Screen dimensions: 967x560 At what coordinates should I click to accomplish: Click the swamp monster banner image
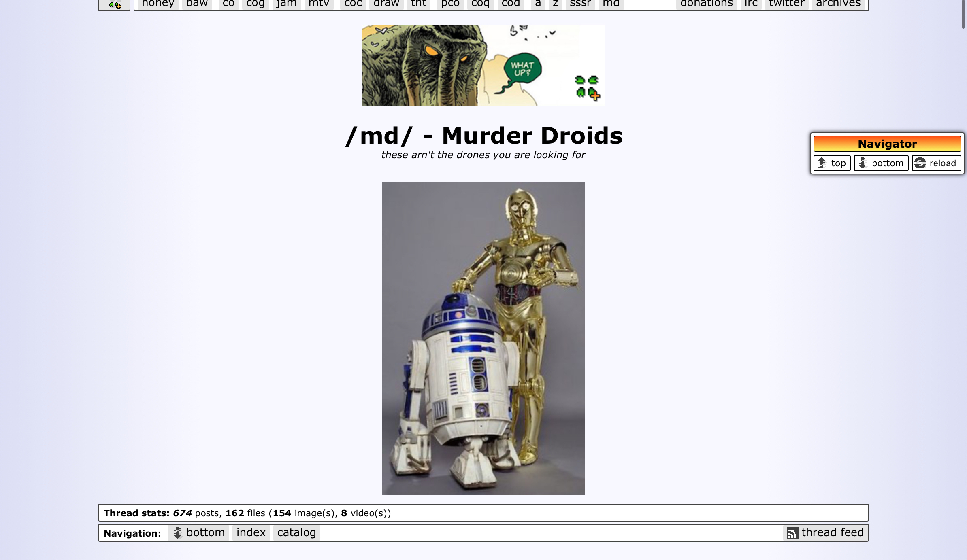[445, 66]
